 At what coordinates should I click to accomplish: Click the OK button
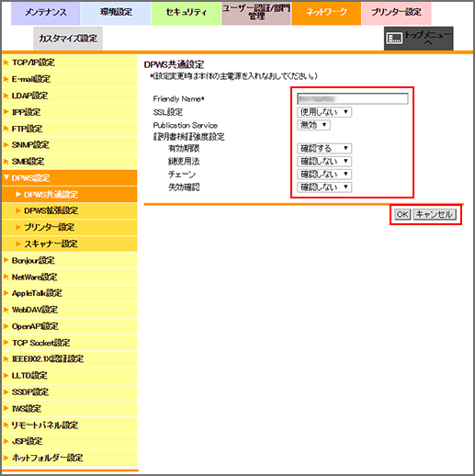[x=402, y=214]
